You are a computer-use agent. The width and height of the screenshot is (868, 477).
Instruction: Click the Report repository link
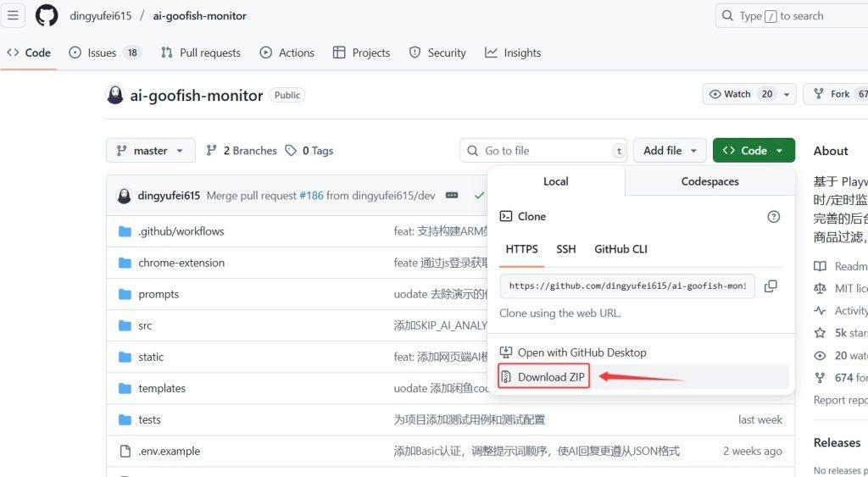[x=840, y=400]
